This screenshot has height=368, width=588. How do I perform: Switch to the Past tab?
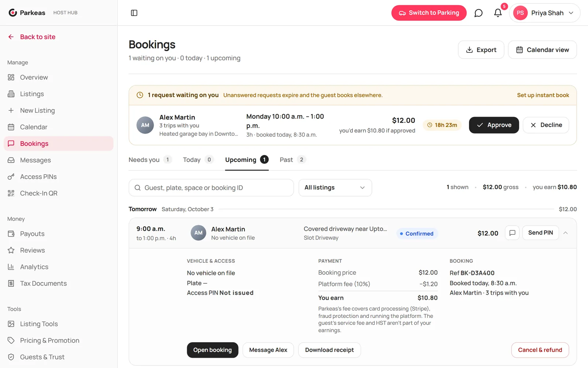(293, 160)
